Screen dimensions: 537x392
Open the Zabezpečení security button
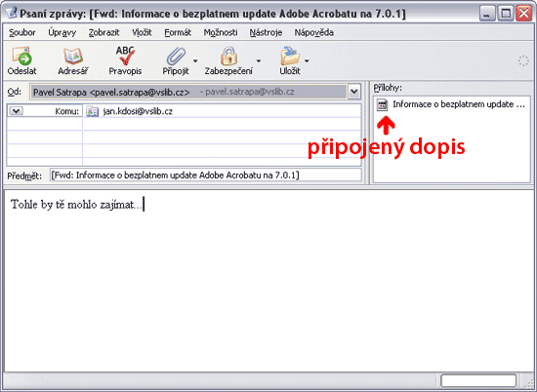pos(228,60)
